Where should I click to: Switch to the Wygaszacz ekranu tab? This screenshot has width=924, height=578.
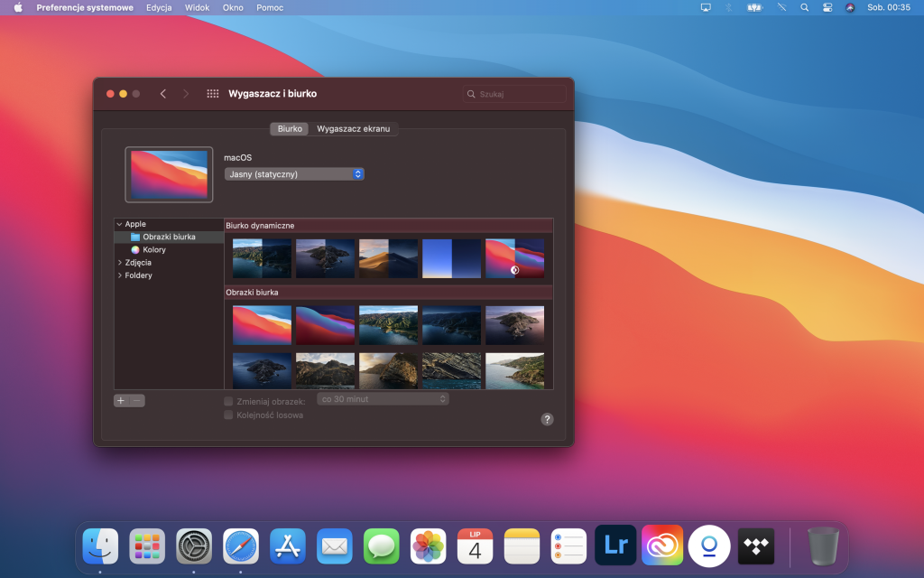click(x=356, y=128)
